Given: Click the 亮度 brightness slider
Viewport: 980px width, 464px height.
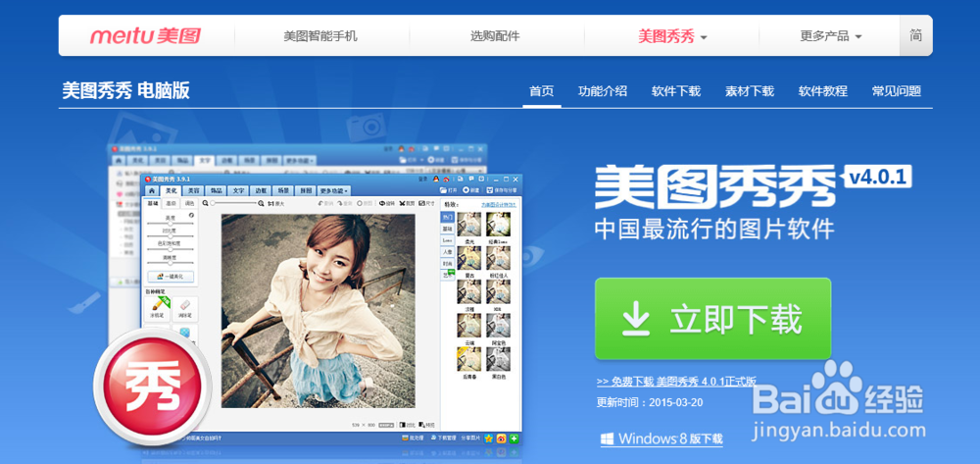Looking at the screenshot, I should tap(171, 224).
